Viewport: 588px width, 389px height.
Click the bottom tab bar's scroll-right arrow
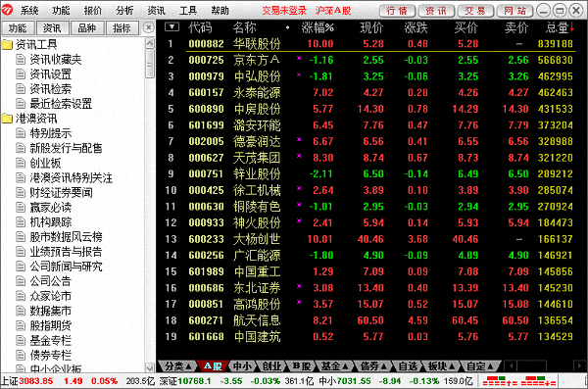click(579, 365)
